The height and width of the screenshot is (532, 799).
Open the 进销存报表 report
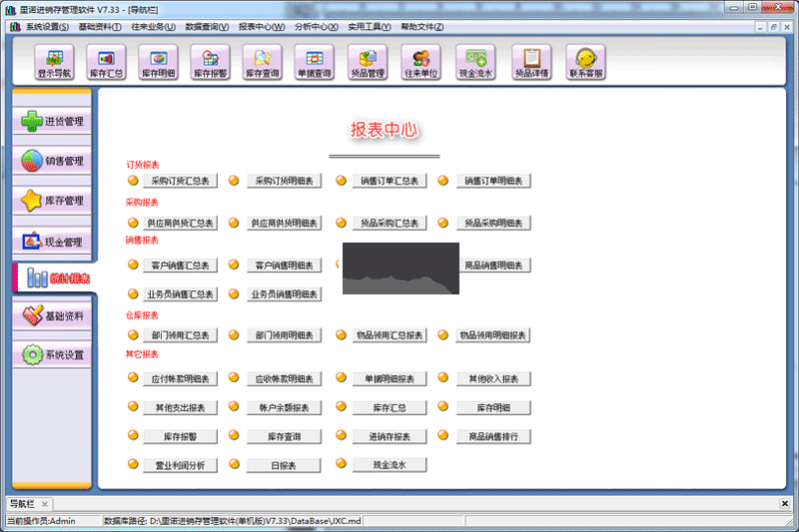point(390,436)
